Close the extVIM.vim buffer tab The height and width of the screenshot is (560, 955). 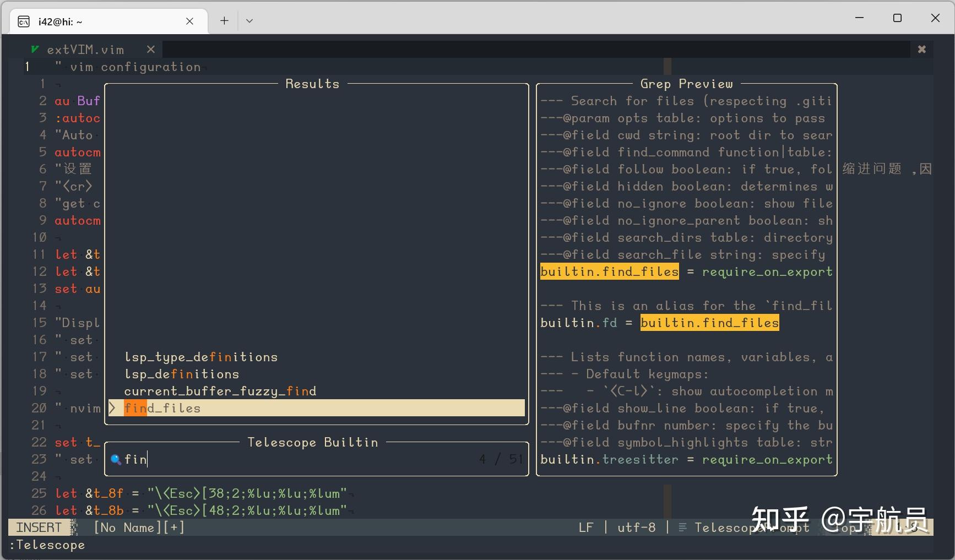(x=150, y=49)
